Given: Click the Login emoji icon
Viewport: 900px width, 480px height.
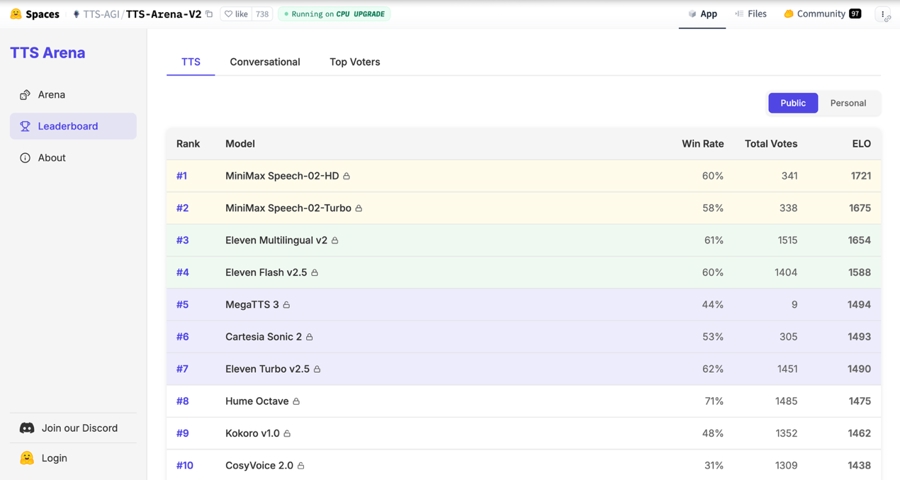Looking at the screenshot, I should pyautogui.click(x=27, y=458).
